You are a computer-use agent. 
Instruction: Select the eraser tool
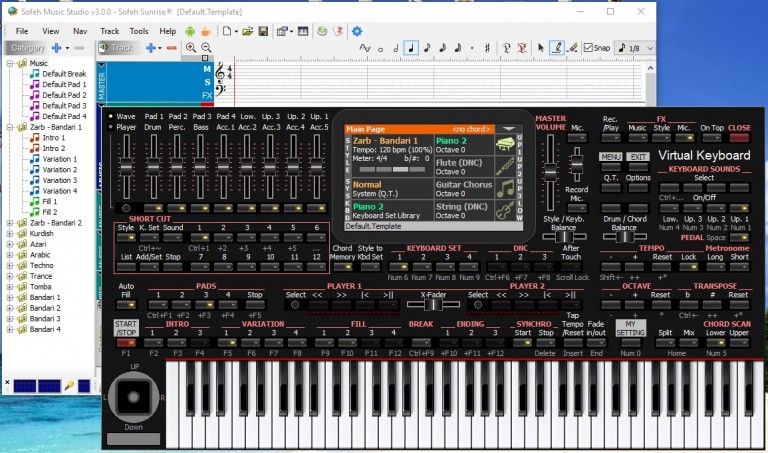point(572,48)
